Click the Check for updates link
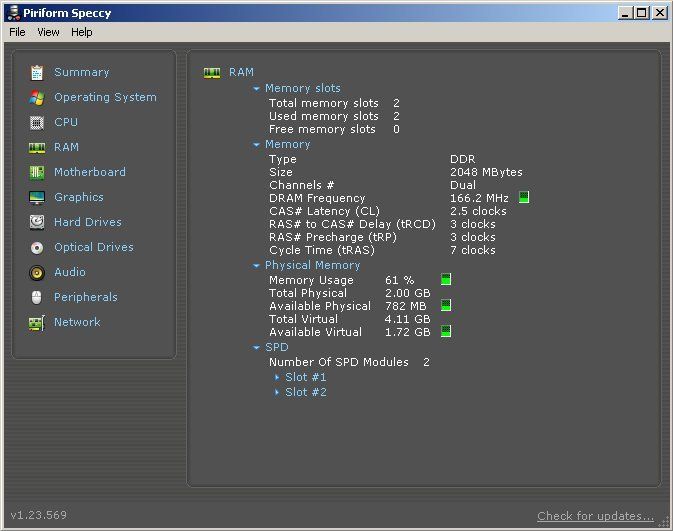This screenshot has width=673, height=531. pos(595,516)
